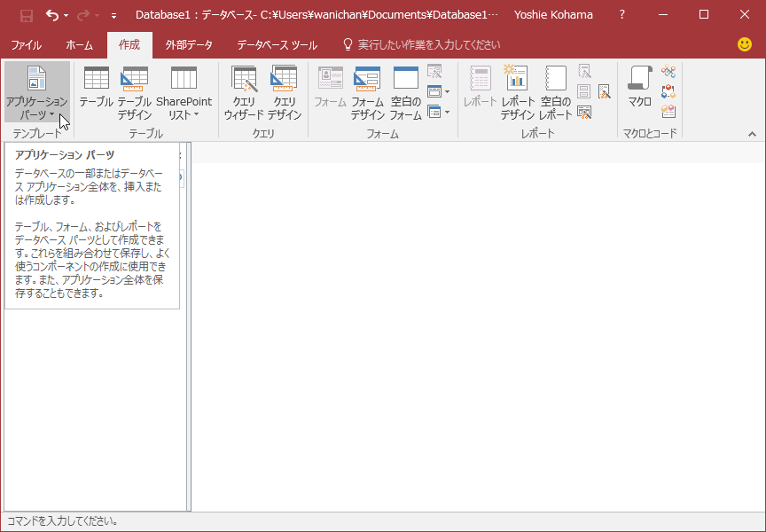Image resolution: width=766 pixels, height=532 pixels.
Task: Click the slip wizard icon below Labels
Action: [x=584, y=112]
